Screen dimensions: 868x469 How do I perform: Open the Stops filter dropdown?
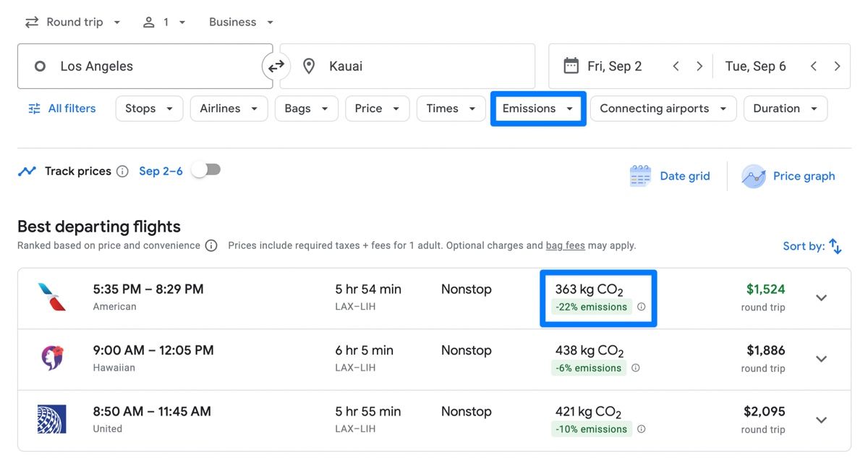(148, 109)
